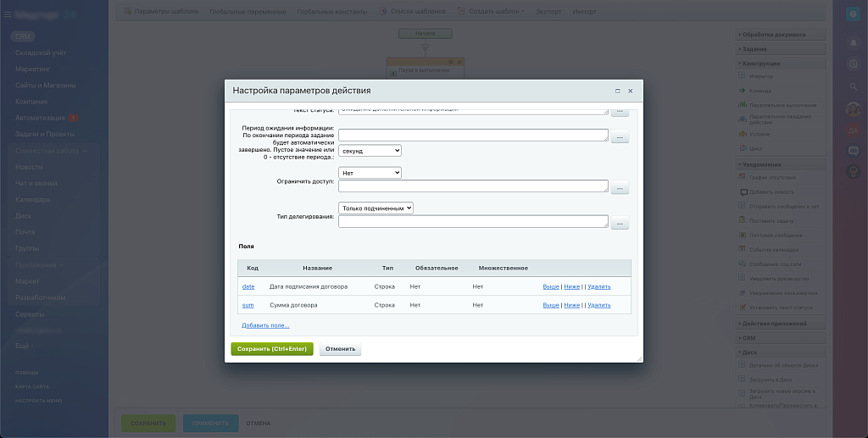The height and width of the screenshot is (438, 868).
Task: Select the Цикл action icon
Action: (x=743, y=147)
